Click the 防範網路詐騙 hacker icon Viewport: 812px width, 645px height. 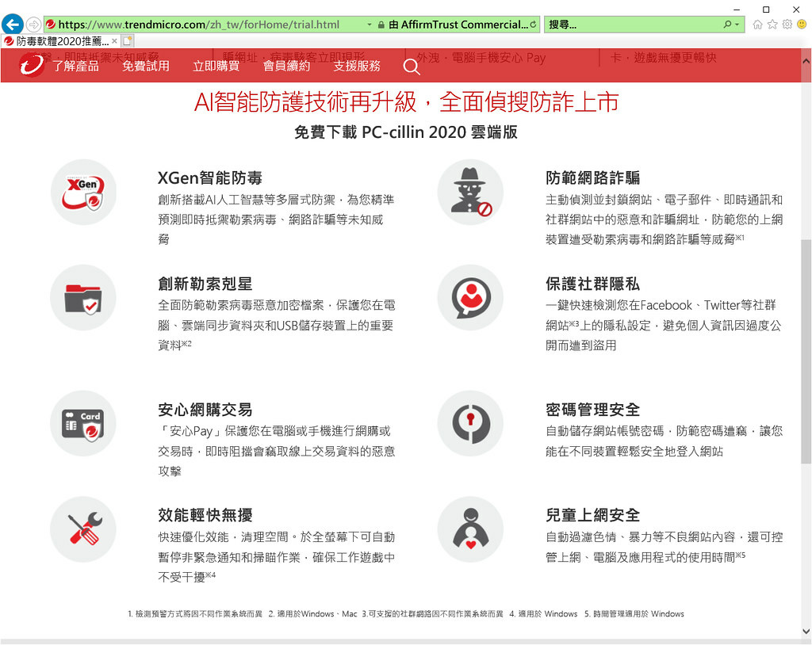click(470, 192)
